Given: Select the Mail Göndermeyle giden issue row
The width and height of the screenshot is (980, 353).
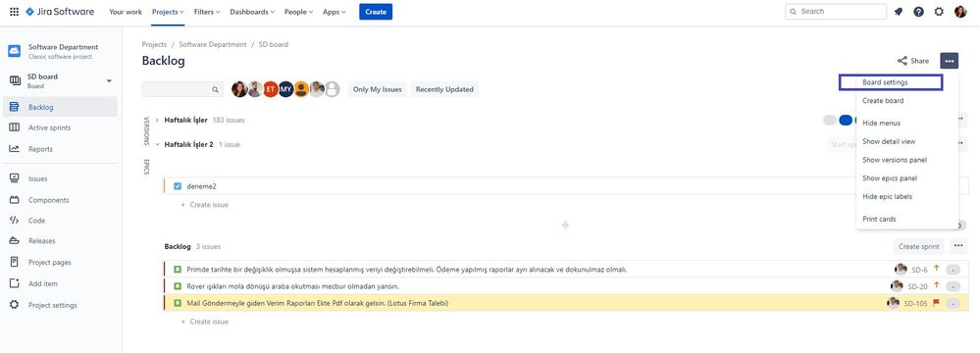Looking at the screenshot, I should [565, 303].
